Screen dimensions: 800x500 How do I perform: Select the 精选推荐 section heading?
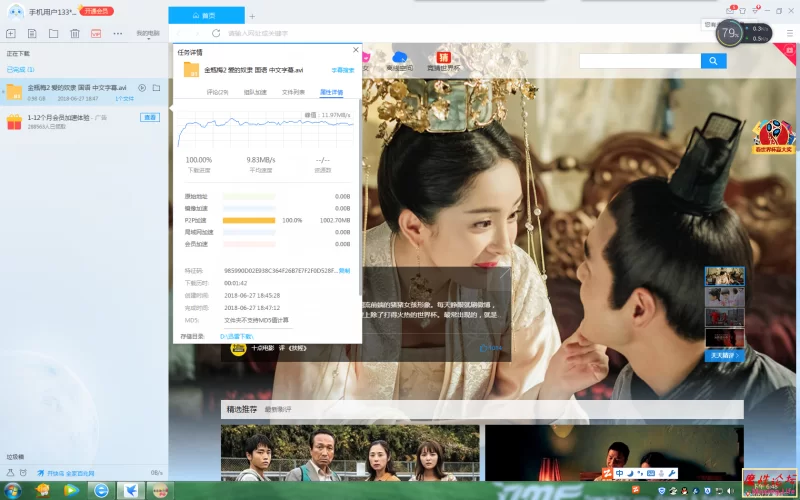click(x=242, y=409)
